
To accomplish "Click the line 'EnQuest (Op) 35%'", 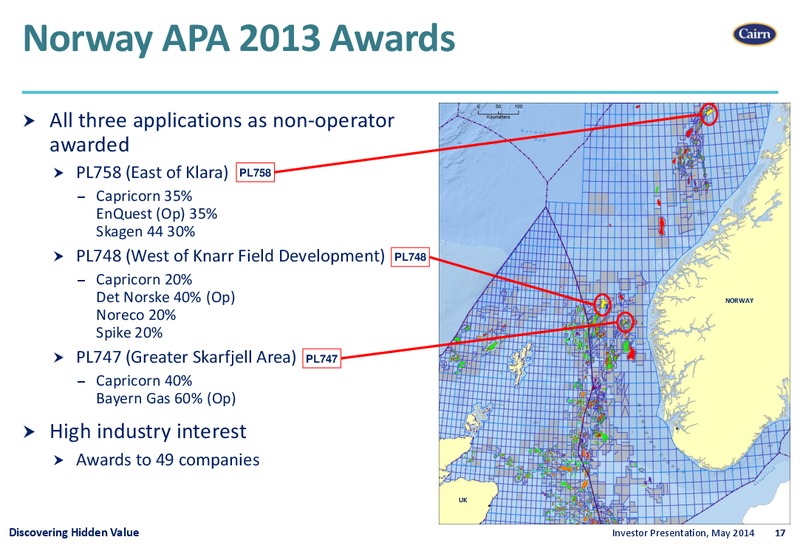I will pyautogui.click(x=157, y=214).
